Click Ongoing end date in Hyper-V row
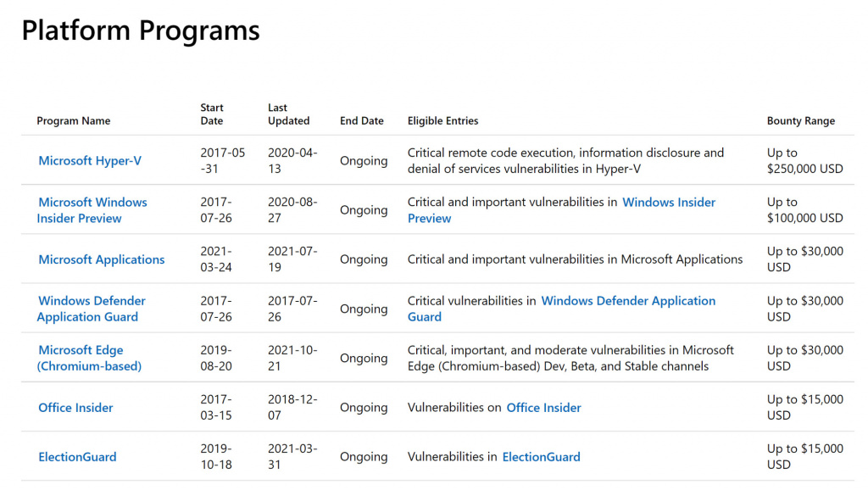 pos(364,160)
